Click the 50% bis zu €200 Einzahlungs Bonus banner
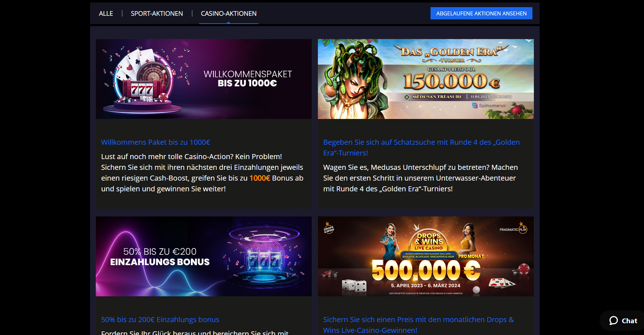Image resolution: width=644 pixels, height=335 pixels. (204, 256)
